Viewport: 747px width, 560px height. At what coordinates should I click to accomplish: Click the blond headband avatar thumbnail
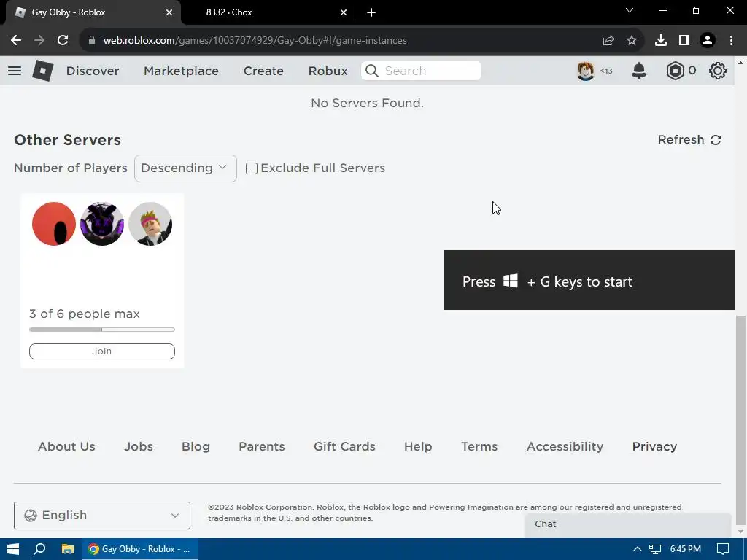click(x=150, y=224)
